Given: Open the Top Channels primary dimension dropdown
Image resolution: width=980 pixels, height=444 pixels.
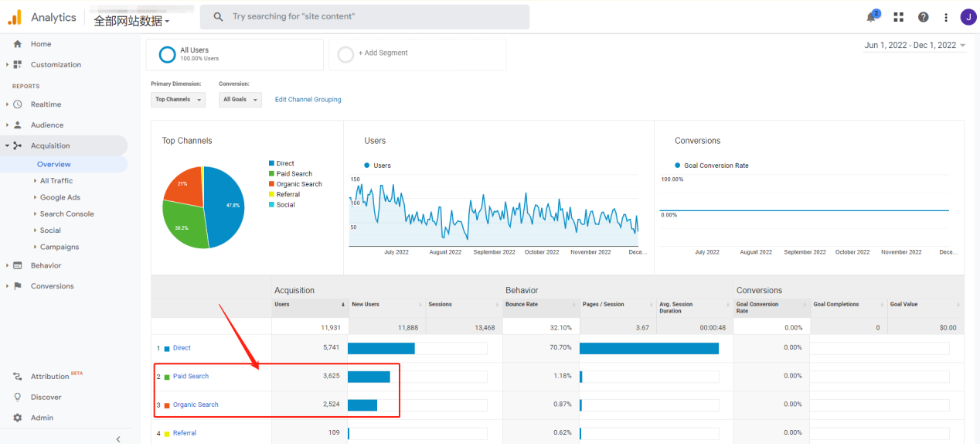Looking at the screenshot, I should [178, 100].
